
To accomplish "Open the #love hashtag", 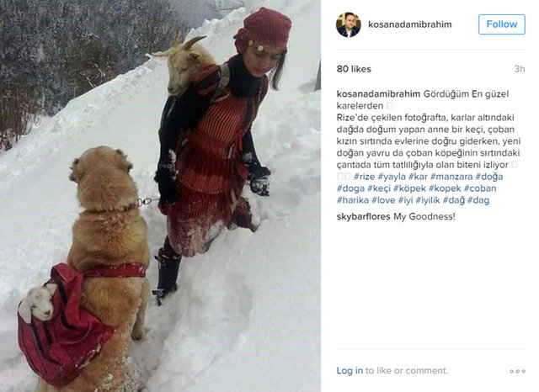I will click(383, 200).
